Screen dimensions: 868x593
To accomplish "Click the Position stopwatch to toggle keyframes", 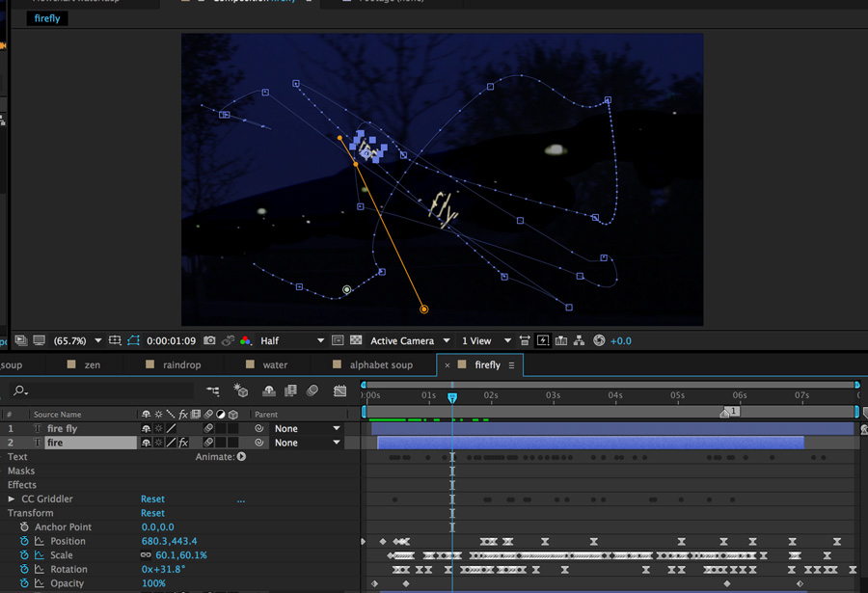I will [24, 541].
